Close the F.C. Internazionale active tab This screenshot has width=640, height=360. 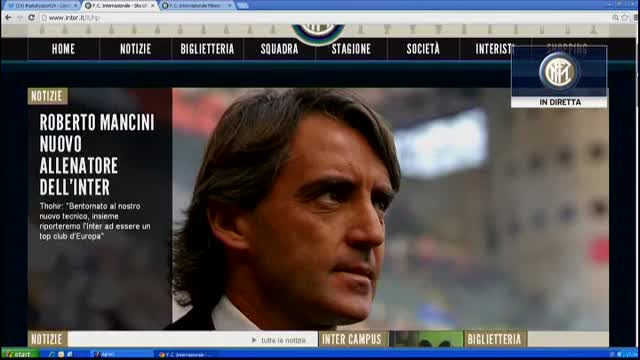tap(153, 6)
